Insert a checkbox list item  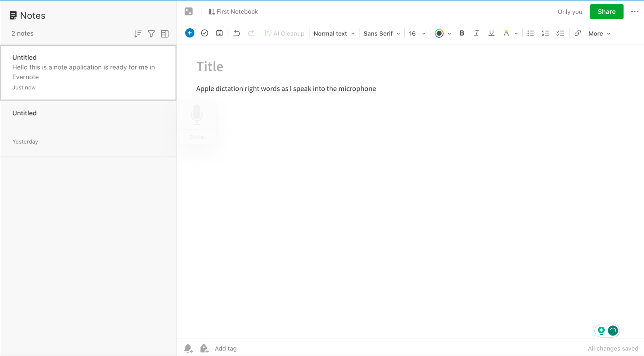click(x=560, y=33)
